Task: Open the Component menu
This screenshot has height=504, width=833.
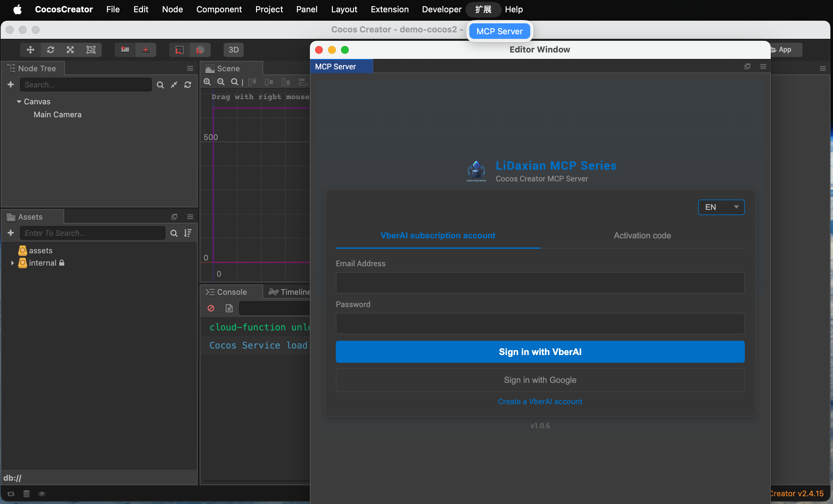Action: (x=219, y=9)
